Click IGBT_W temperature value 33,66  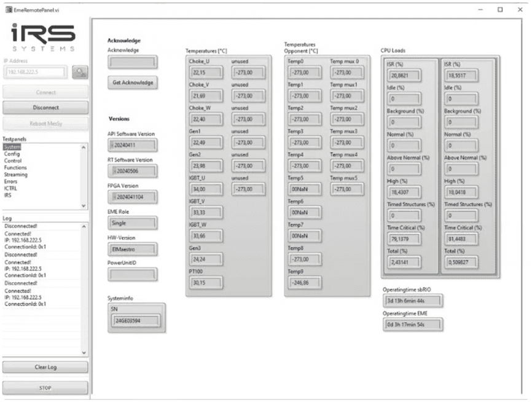[x=206, y=236]
